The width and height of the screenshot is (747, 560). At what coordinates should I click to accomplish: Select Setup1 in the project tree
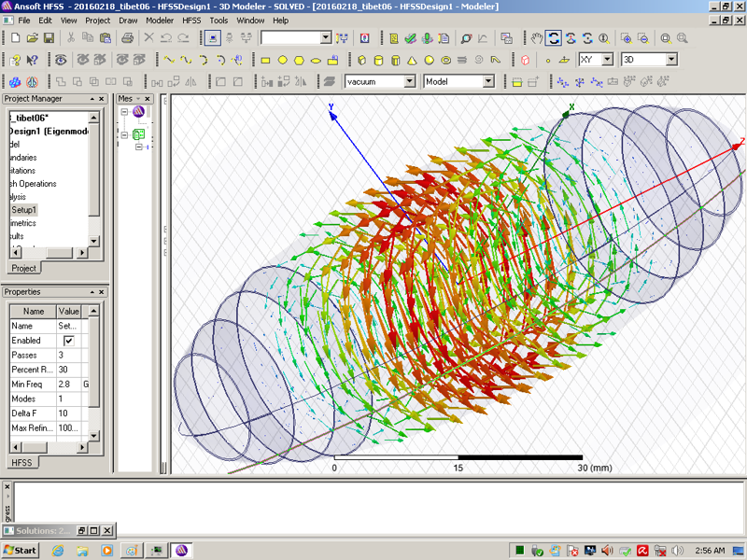[23, 210]
